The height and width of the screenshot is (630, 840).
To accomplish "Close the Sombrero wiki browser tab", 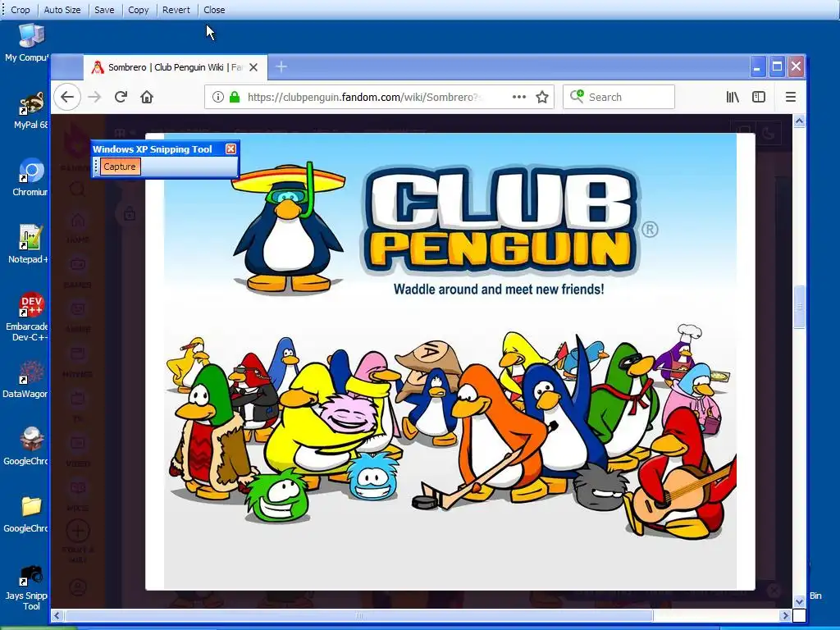I will (254, 67).
